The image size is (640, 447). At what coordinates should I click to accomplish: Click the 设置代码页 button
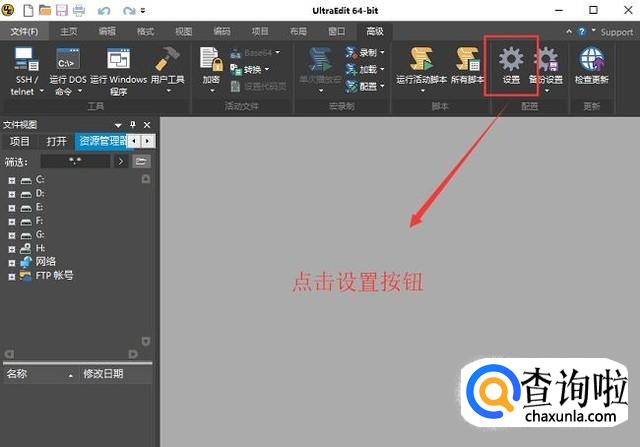[x=258, y=86]
